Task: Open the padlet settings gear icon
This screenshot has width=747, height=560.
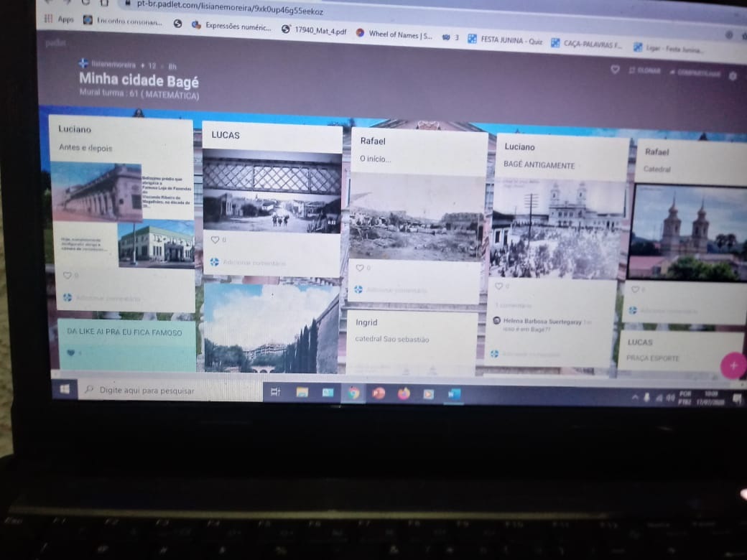Action: [x=733, y=75]
